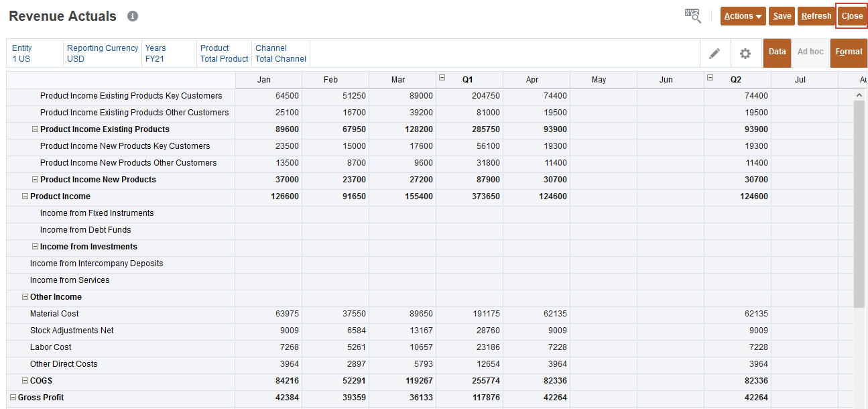
Task: Collapse the Income from Investments group
Action: [35, 247]
